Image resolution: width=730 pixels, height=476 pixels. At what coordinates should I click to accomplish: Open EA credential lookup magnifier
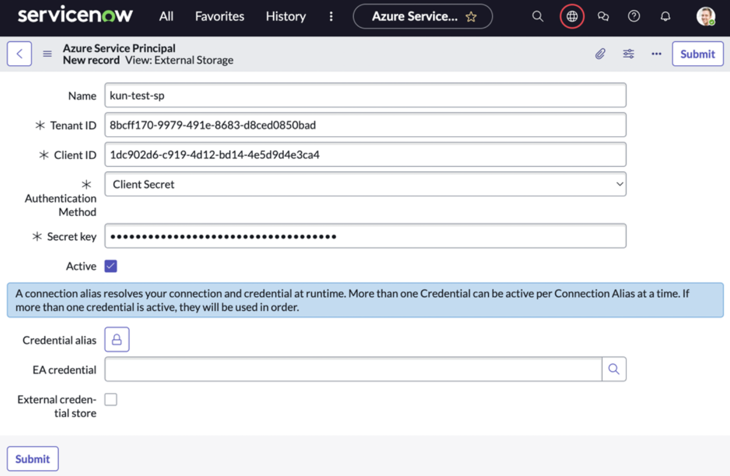pyautogui.click(x=614, y=369)
